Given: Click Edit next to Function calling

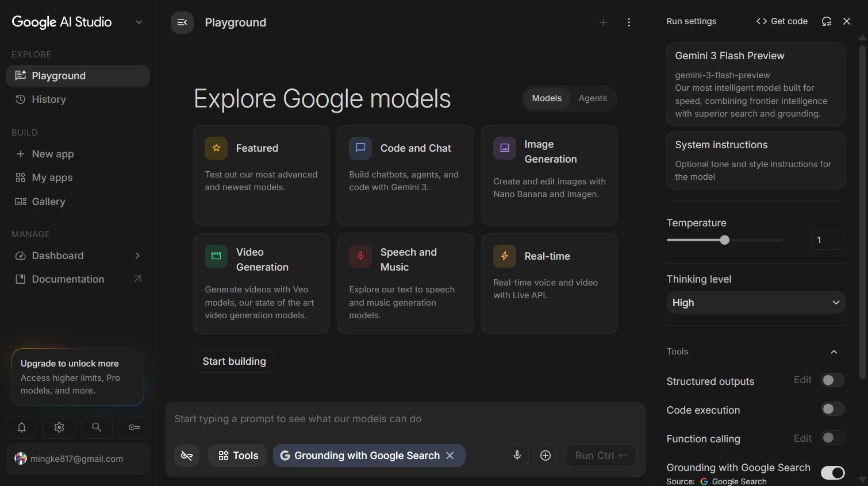Looking at the screenshot, I should click(802, 438).
